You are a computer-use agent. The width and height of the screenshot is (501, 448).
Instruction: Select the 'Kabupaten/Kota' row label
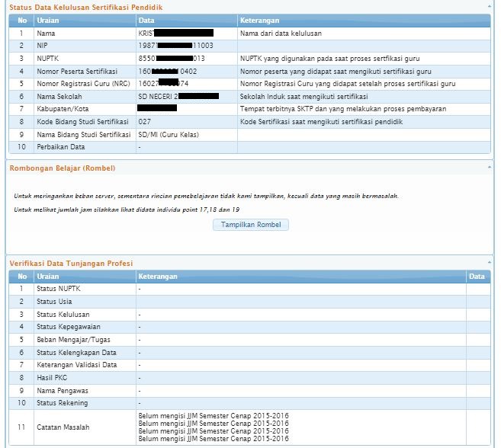63,109
